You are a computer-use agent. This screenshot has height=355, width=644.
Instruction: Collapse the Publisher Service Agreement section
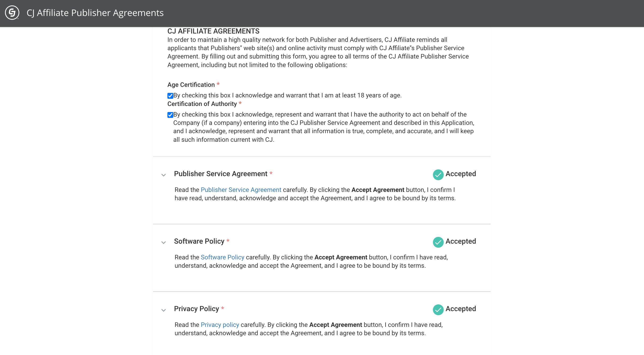coord(164,175)
